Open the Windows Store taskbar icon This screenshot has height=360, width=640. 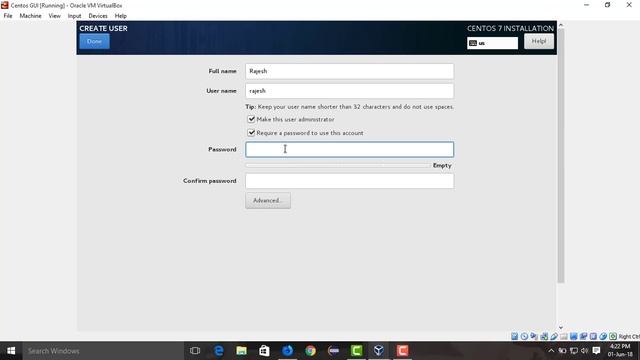pos(264,351)
